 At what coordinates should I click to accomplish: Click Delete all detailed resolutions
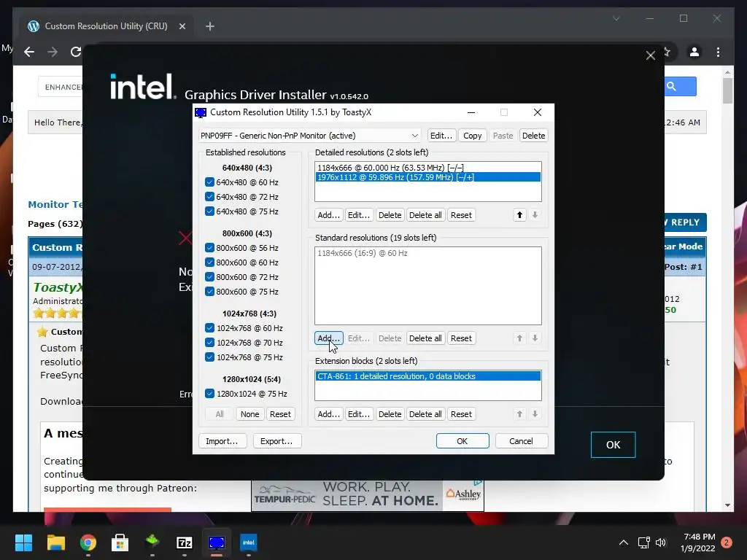(x=425, y=215)
